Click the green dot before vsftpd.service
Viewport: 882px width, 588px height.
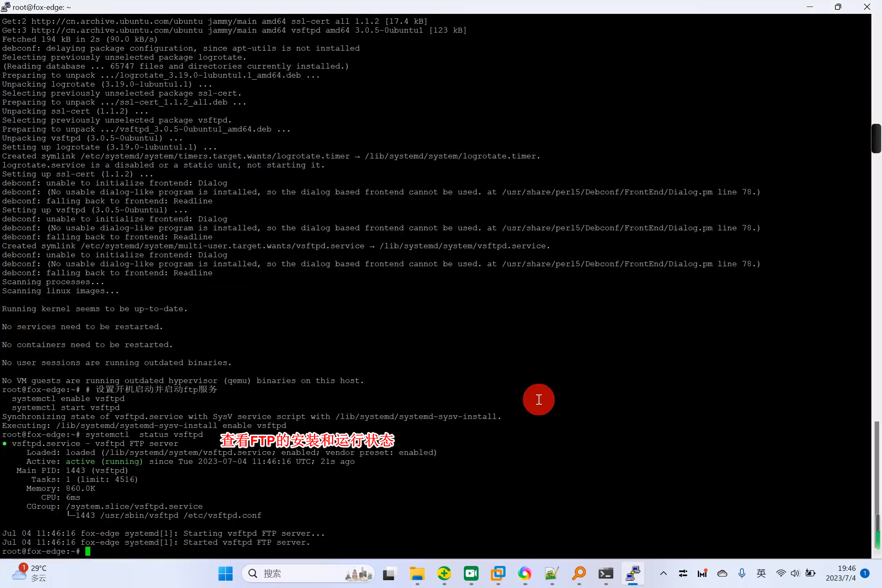[x=4, y=444]
